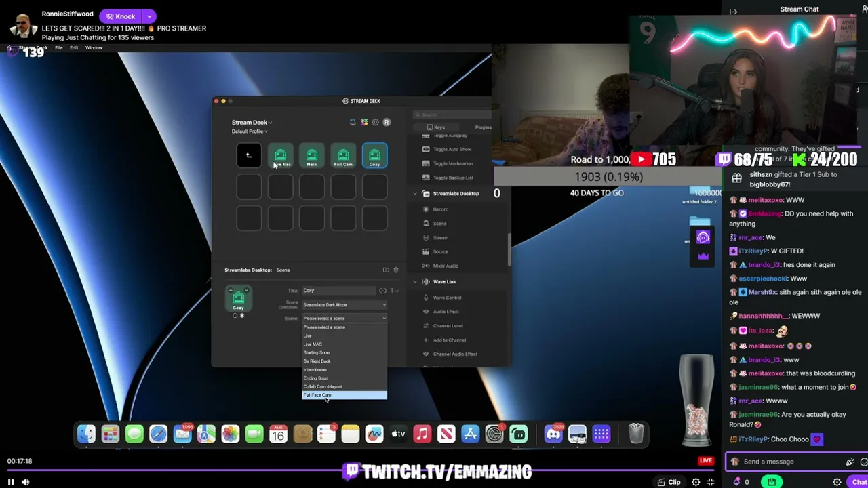Click the Stream Deck actions list scrollbar
868x488 pixels.
(x=508, y=250)
